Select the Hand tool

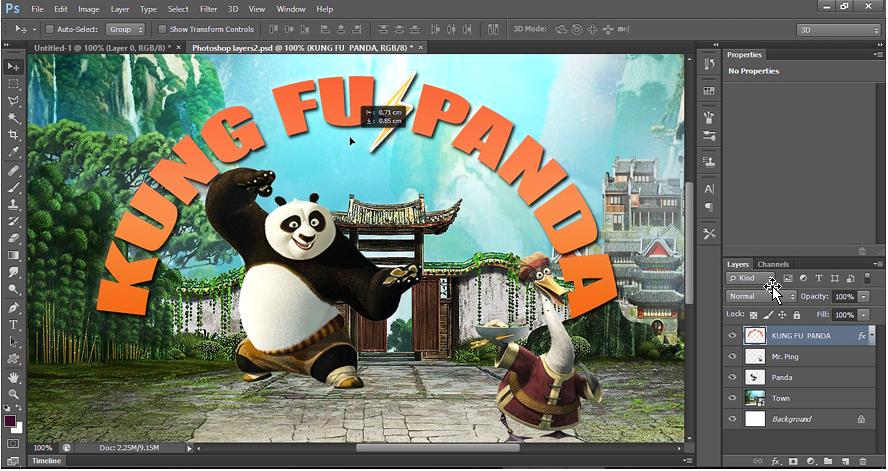pyautogui.click(x=14, y=378)
